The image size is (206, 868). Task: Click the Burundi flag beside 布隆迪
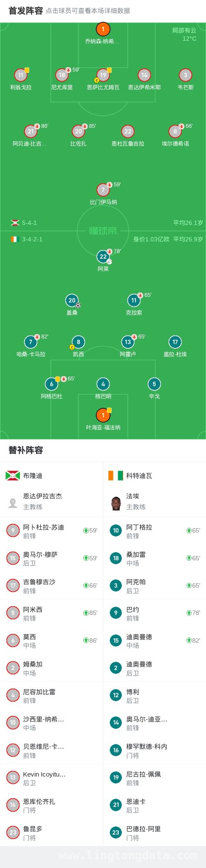(13, 476)
